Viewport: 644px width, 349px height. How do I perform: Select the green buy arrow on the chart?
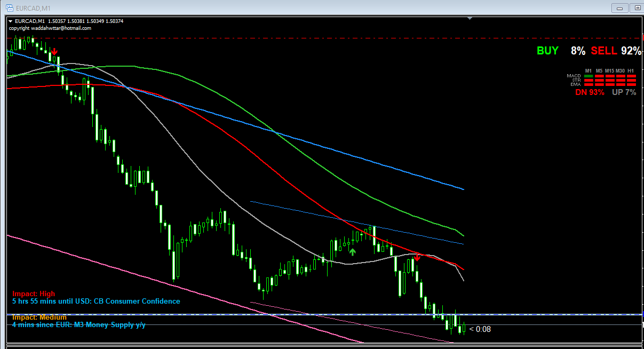352,251
